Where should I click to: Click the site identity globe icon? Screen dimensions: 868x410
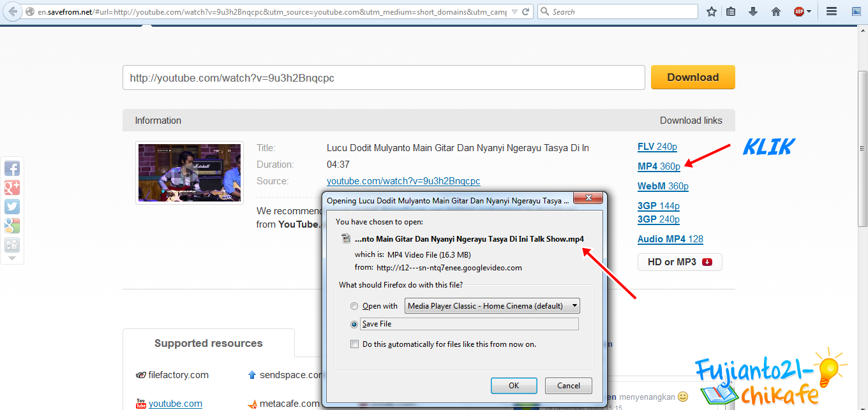29,11
